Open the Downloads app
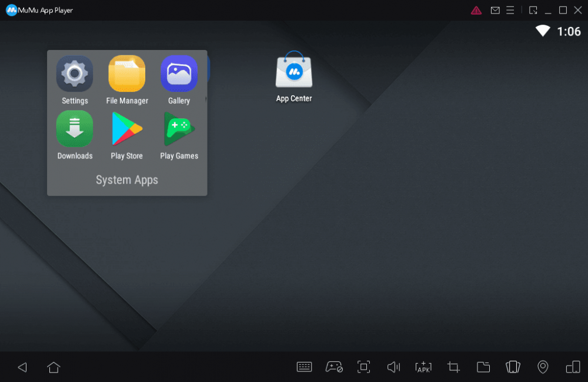Viewport: 588px width, 382px height. point(75,129)
